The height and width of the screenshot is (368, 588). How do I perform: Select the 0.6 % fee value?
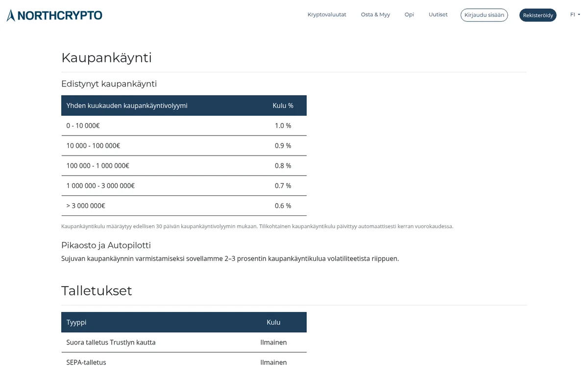283,206
